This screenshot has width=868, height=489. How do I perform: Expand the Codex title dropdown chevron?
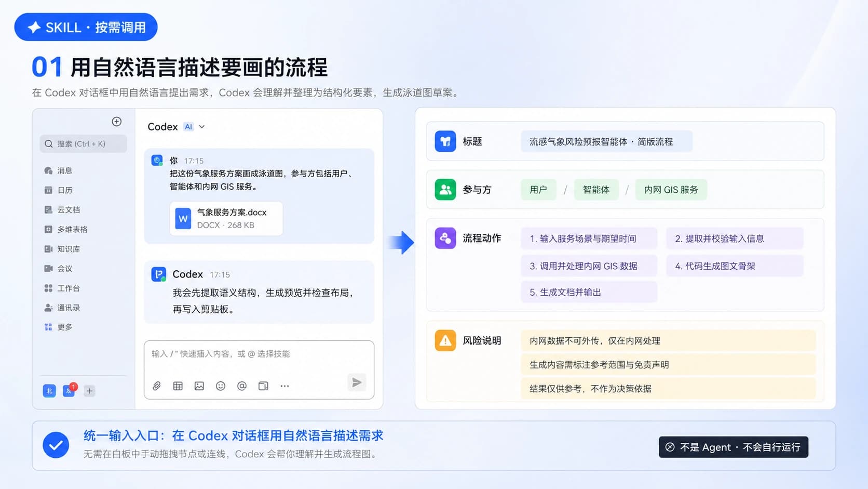(202, 127)
